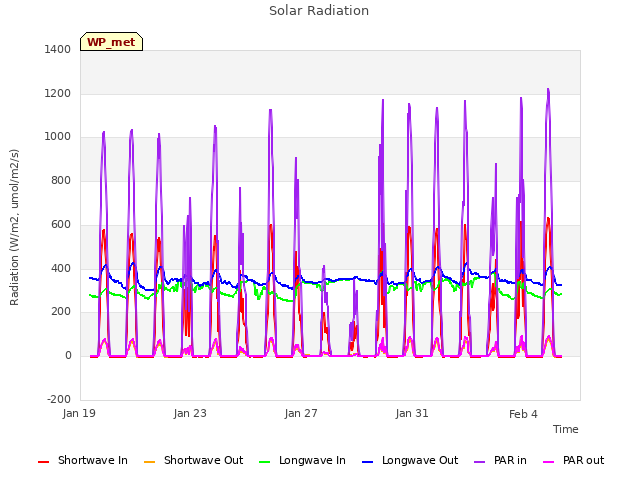
Task: Click the 200 y-axis tick label
Action: (61, 312)
